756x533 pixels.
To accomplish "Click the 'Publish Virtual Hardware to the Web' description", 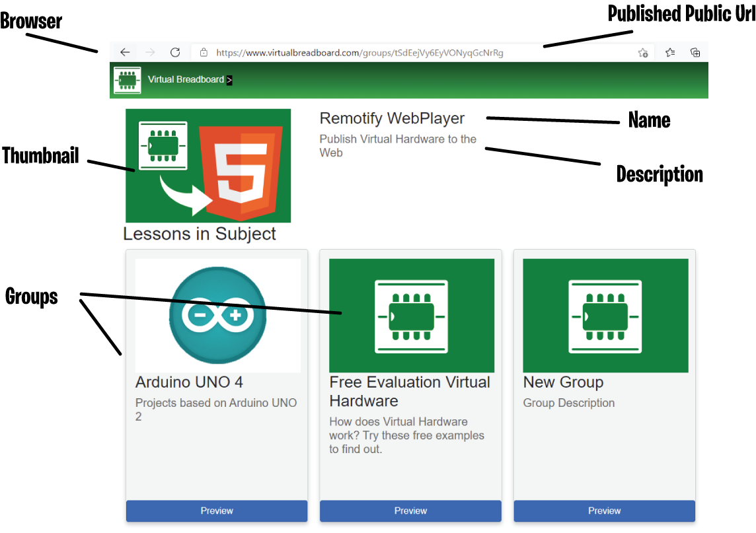I will (x=398, y=146).
